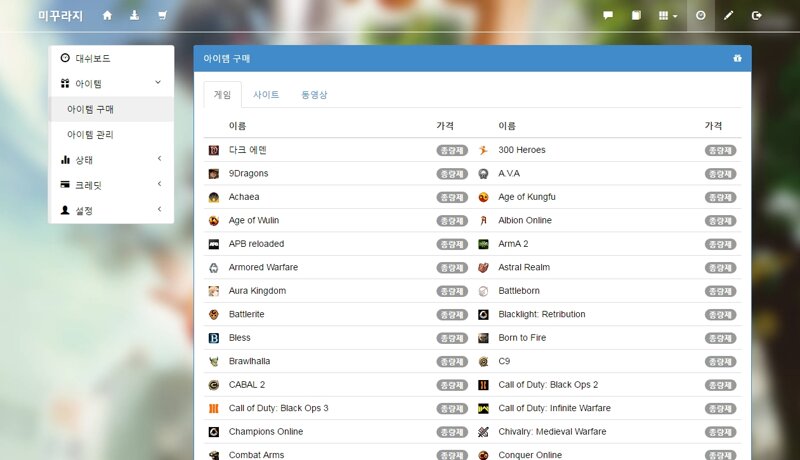Viewport: 800px width, 460px height.
Task: Switch to the 동영상 tab
Action: [314, 94]
